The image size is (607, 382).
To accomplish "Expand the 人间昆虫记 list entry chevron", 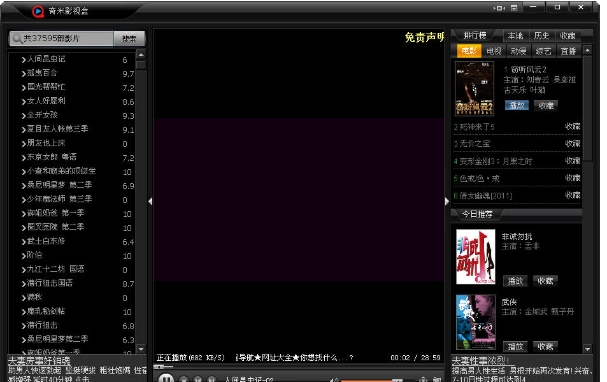I will click(24, 60).
